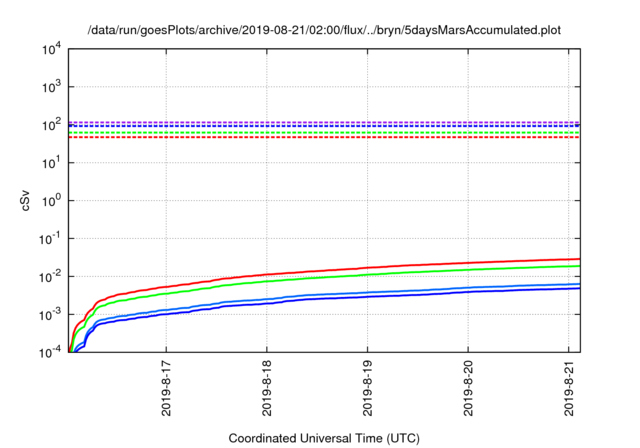Click the dashed green limit line
Image resolution: width=640 pixels, height=448 pixels.
coord(324,133)
